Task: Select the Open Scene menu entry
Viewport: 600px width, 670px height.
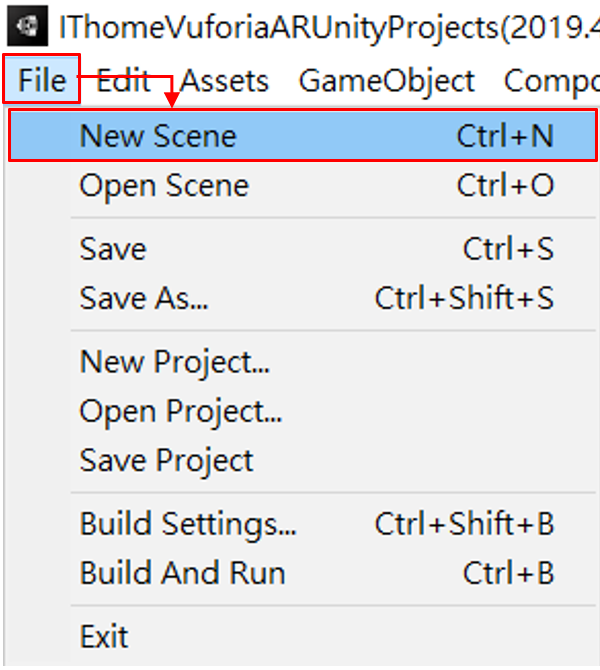Action: coord(164,185)
